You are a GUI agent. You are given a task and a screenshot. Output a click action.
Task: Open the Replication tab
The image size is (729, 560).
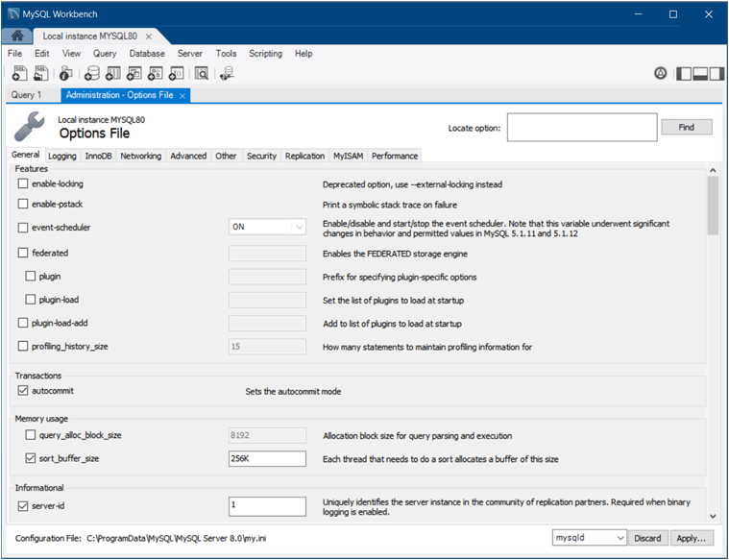click(x=304, y=156)
